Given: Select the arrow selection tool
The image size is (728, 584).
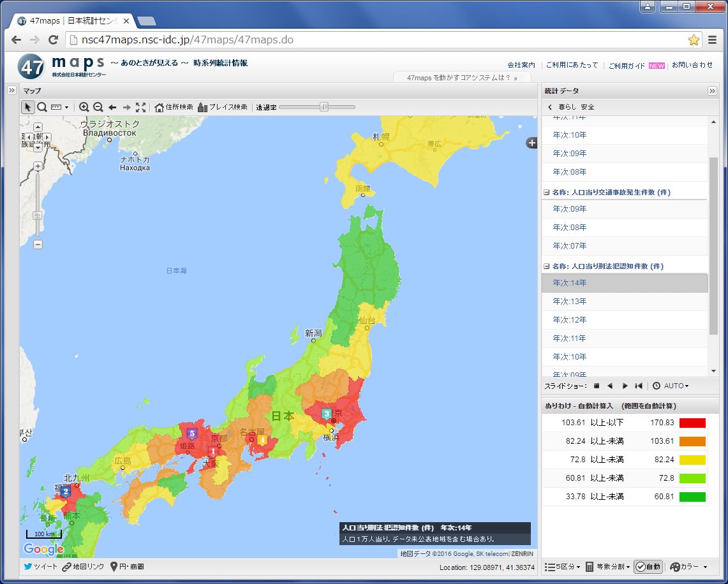Looking at the screenshot, I should pos(27,106).
